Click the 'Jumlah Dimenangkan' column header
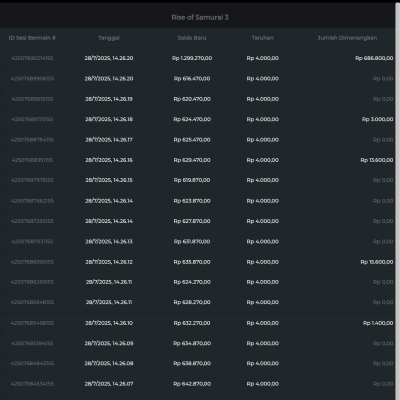 pyautogui.click(x=347, y=38)
